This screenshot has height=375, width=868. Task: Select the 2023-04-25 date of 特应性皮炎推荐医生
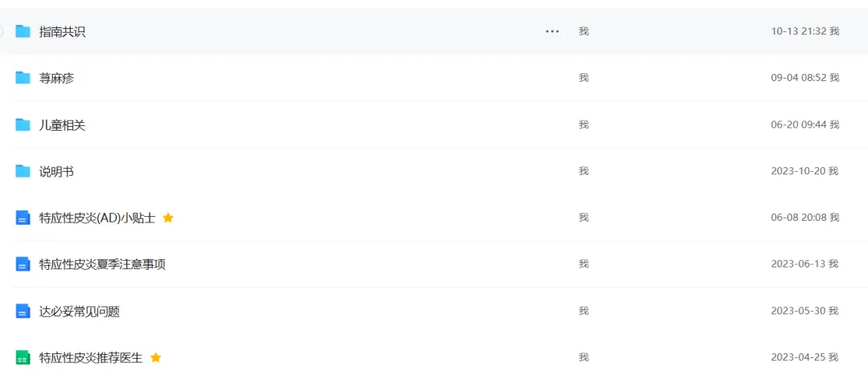click(799, 357)
